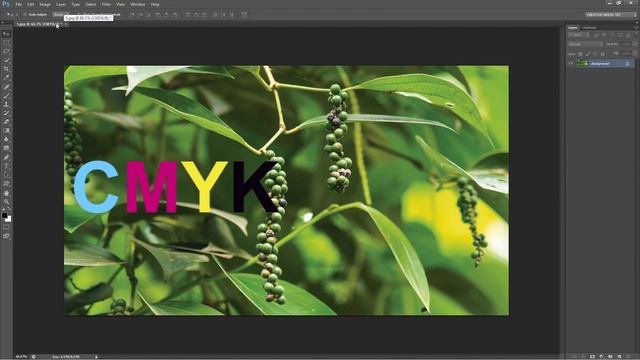640x360 pixels.
Task: Toggle Lock all icon
Action: pyautogui.click(x=602, y=54)
